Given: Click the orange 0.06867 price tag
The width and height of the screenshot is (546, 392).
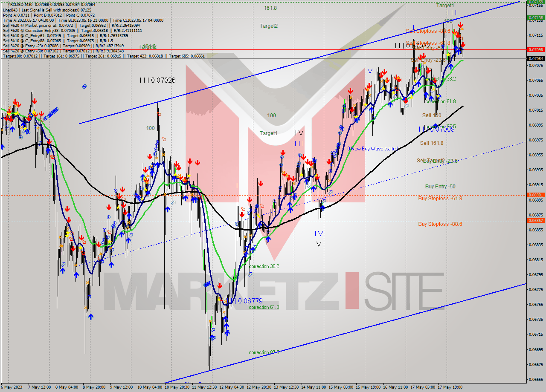Looking at the screenshot, I should click(536, 221).
